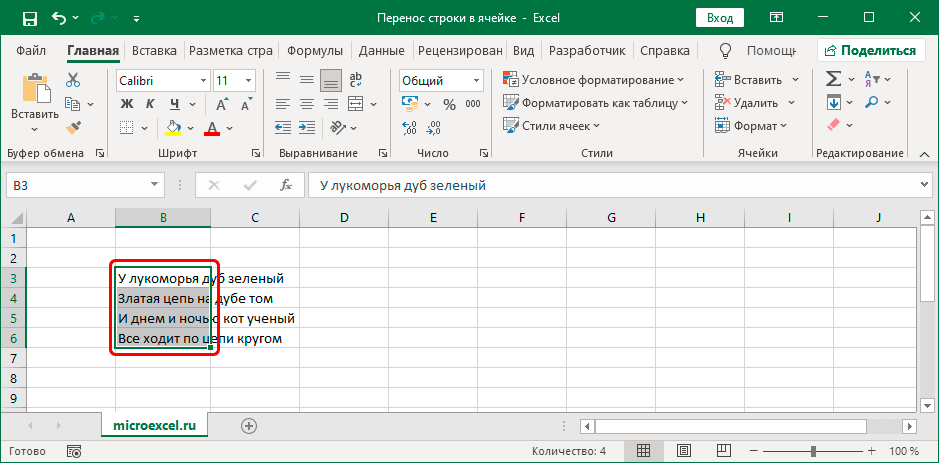
Task: Toggle italic formatting (К)
Action: coord(150,103)
